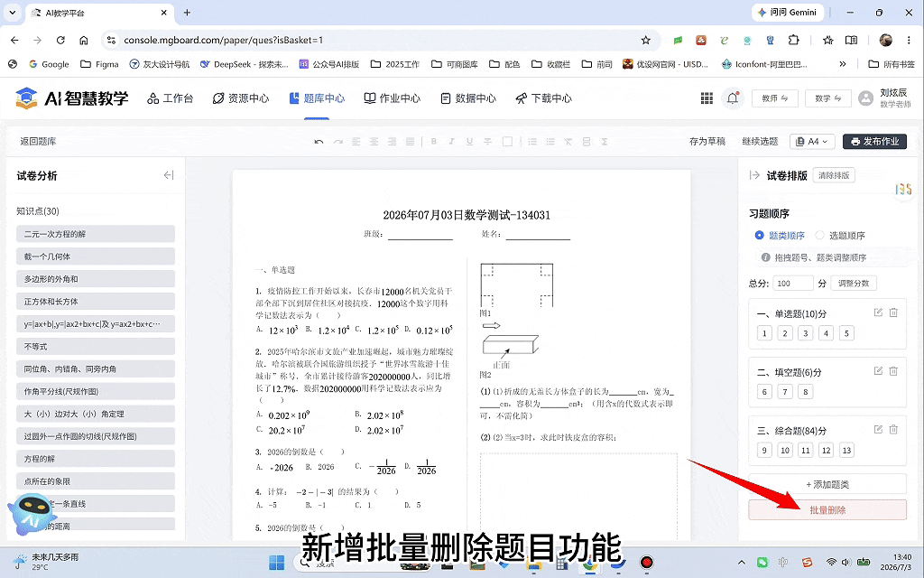Image resolution: width=924 pixels, height=578 pixels.
Task: Redo the last edit in toolbar
Action: [337, 142]
